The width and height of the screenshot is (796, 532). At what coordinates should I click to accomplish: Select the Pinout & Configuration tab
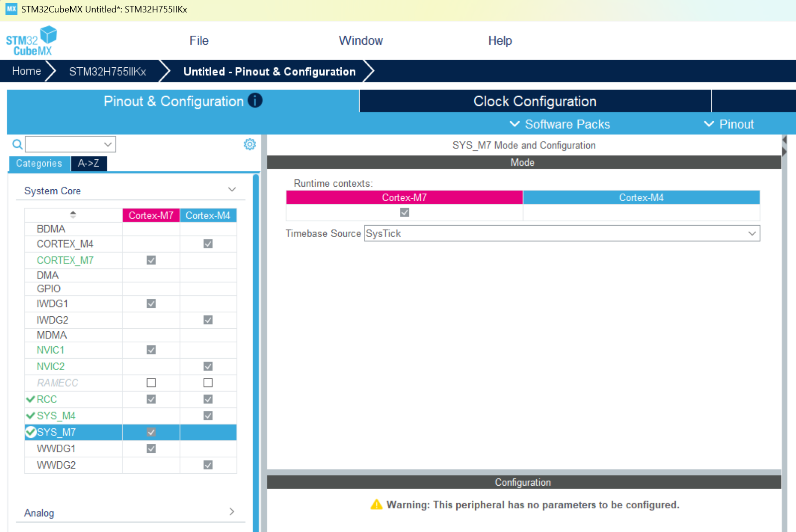pos(183,101)
